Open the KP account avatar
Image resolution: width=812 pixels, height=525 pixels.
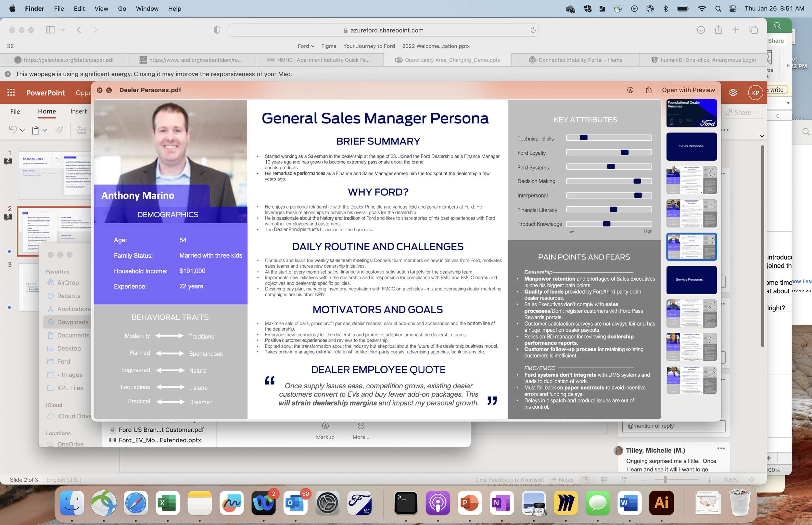point(755,93)
